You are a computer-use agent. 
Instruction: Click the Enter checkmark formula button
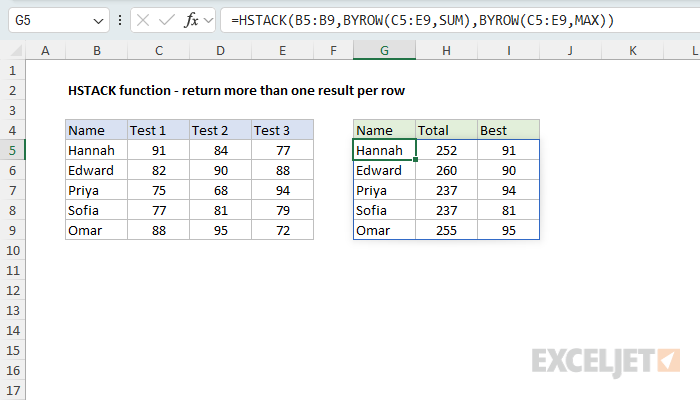(x=167, y=20)
